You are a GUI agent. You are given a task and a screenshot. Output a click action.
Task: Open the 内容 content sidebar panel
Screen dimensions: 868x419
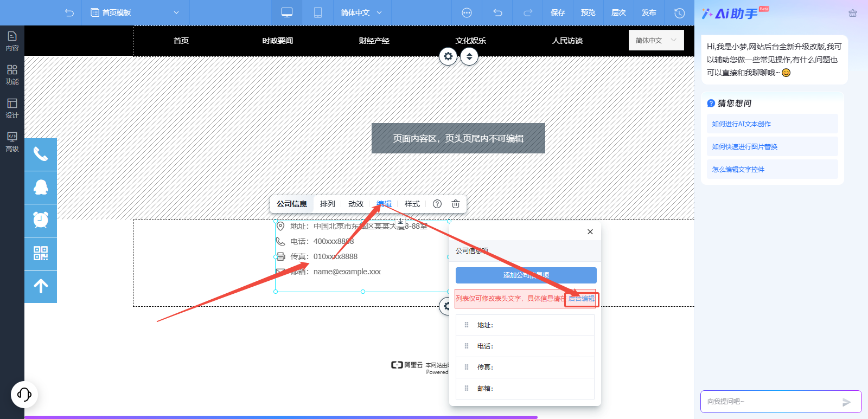12,41
